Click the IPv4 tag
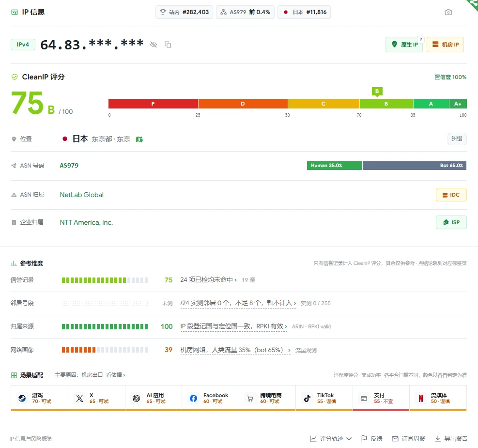The height and width of the screenshot is (448, 478). click(23, 45)
